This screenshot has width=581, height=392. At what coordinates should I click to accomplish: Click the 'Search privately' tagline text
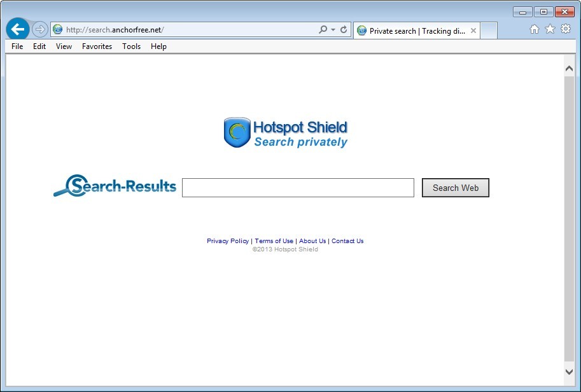coord(300,142)
